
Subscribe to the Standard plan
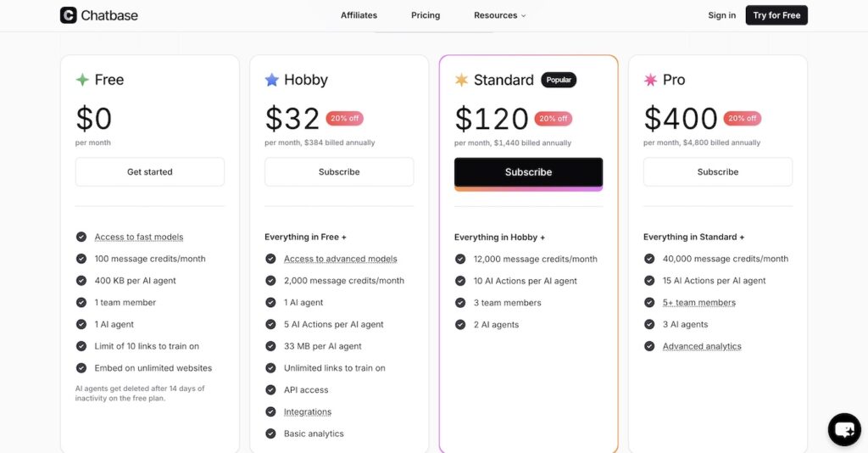coord(529,172)
